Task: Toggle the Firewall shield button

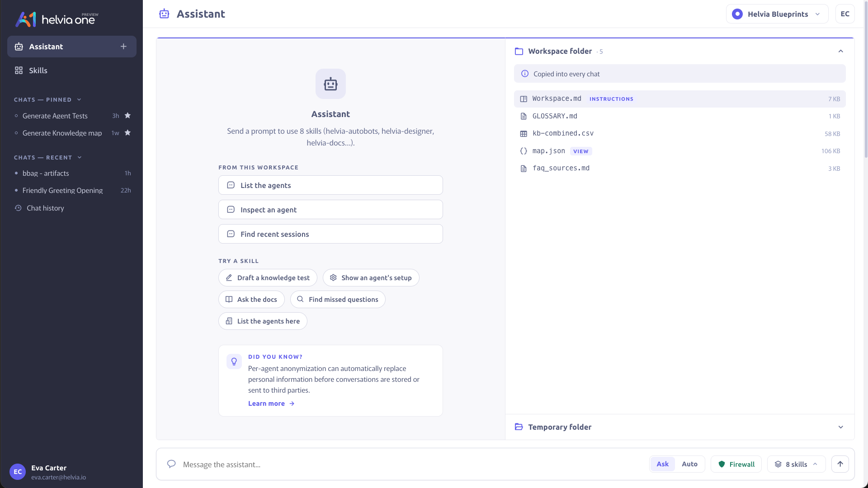Action: point(736,464)
